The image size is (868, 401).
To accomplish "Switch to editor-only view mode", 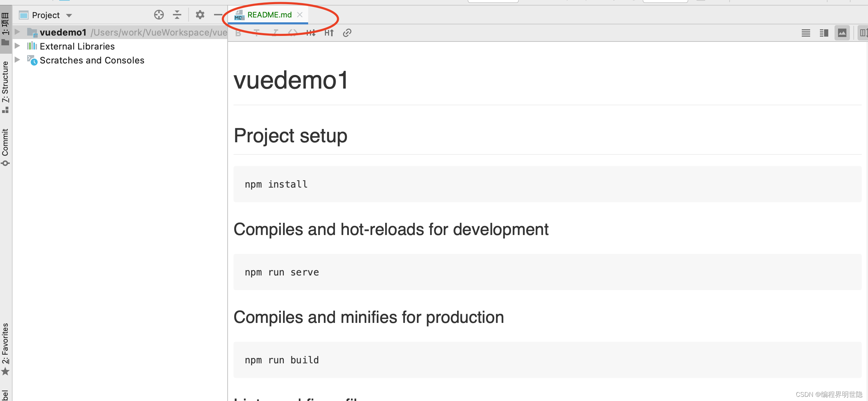I will click(806, 33).
